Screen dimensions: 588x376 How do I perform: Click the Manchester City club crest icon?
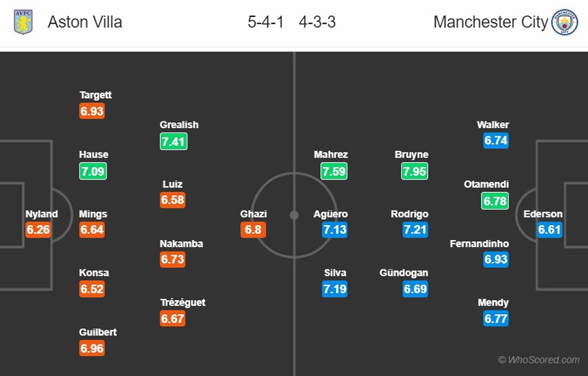(565, 22)
